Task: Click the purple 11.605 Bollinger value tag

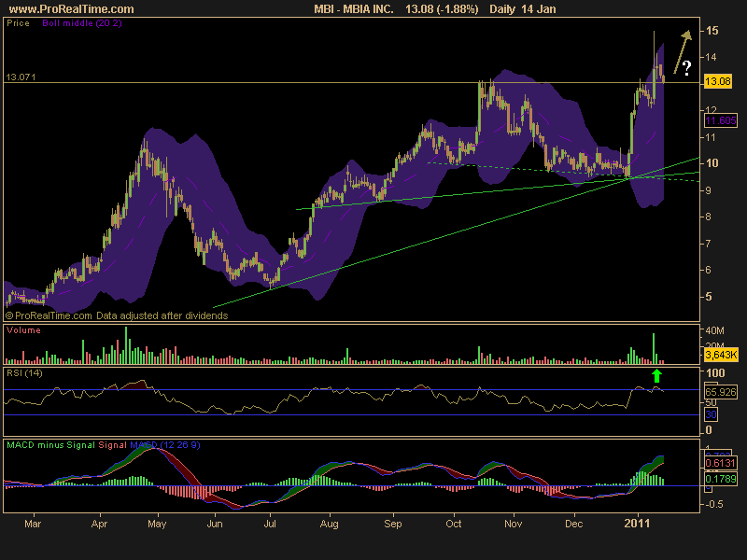Action: tap(720, 120)
